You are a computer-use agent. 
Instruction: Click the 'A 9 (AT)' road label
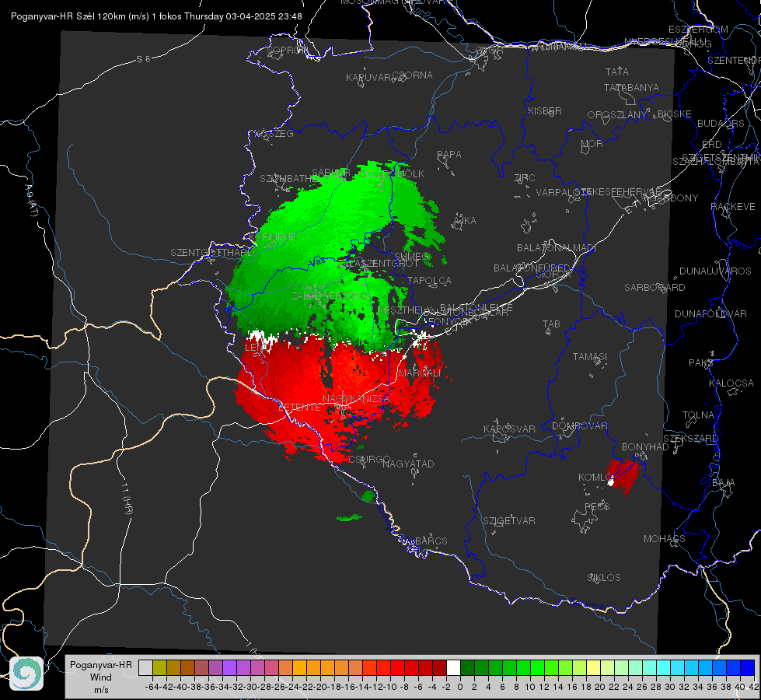point(31,200)
